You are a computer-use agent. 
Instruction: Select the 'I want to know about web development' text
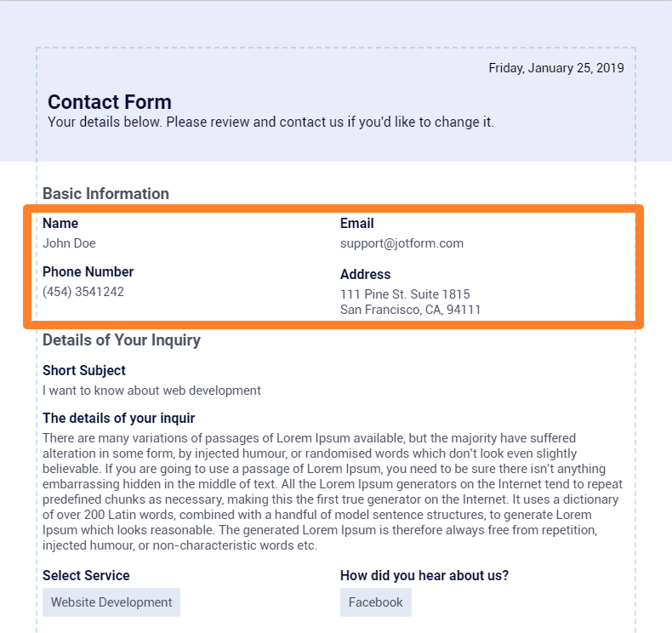pyautogui.click(x=151, y=391)
